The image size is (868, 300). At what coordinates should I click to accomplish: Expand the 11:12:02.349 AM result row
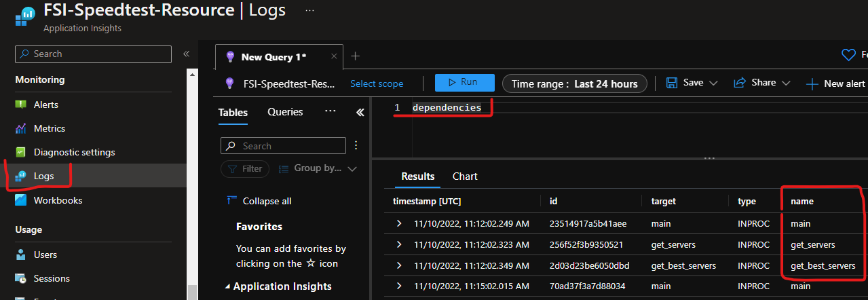(399, 265)
